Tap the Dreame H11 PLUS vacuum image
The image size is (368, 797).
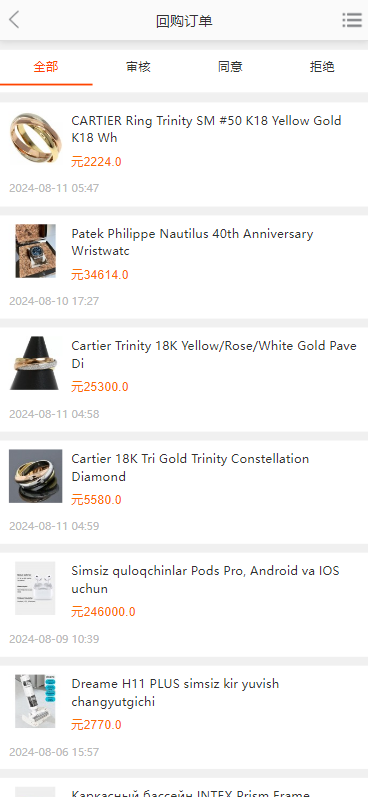(x=35, y=701)
